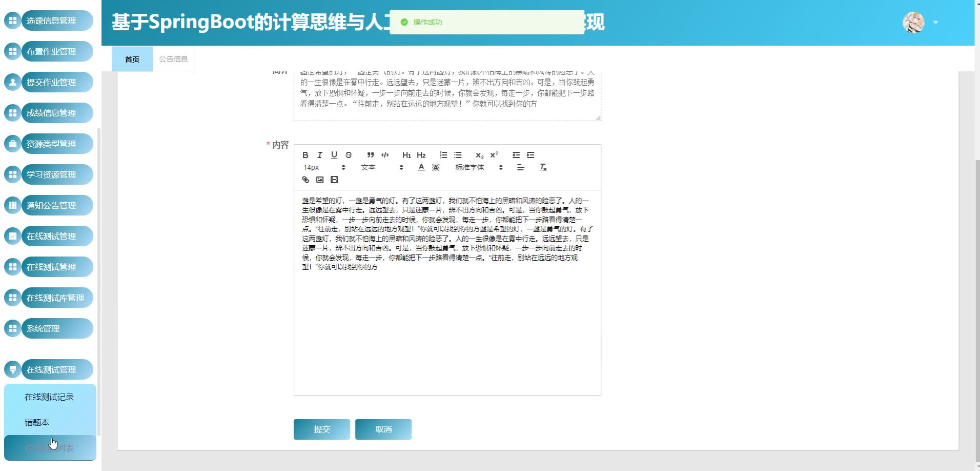Click the user avatar picture
Screen dimensions: 980x471
click(913, 23)
